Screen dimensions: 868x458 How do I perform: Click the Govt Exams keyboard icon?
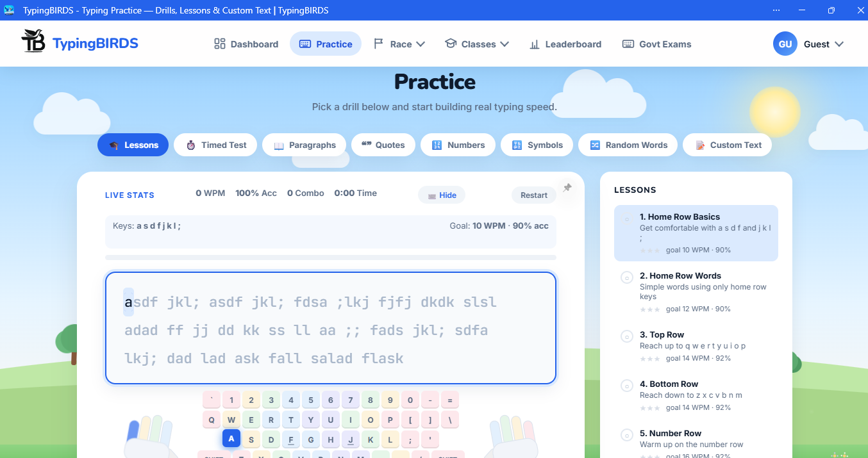point(628,44)
